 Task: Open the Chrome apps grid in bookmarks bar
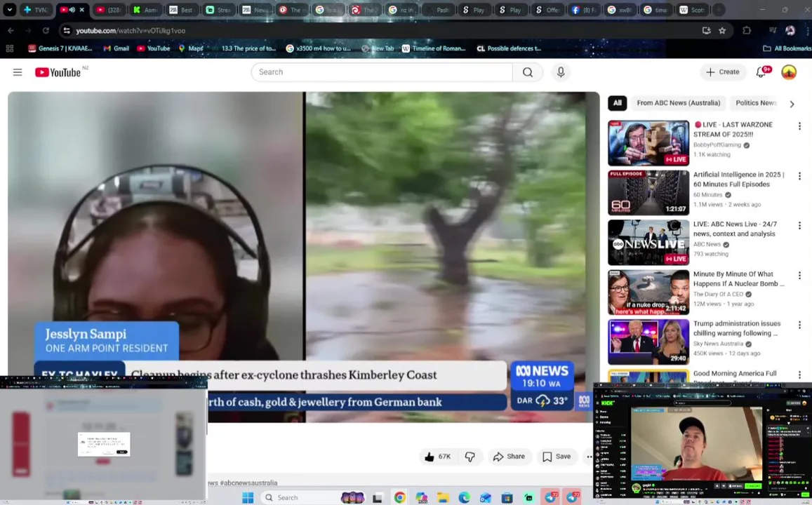[x=9, y=48]
